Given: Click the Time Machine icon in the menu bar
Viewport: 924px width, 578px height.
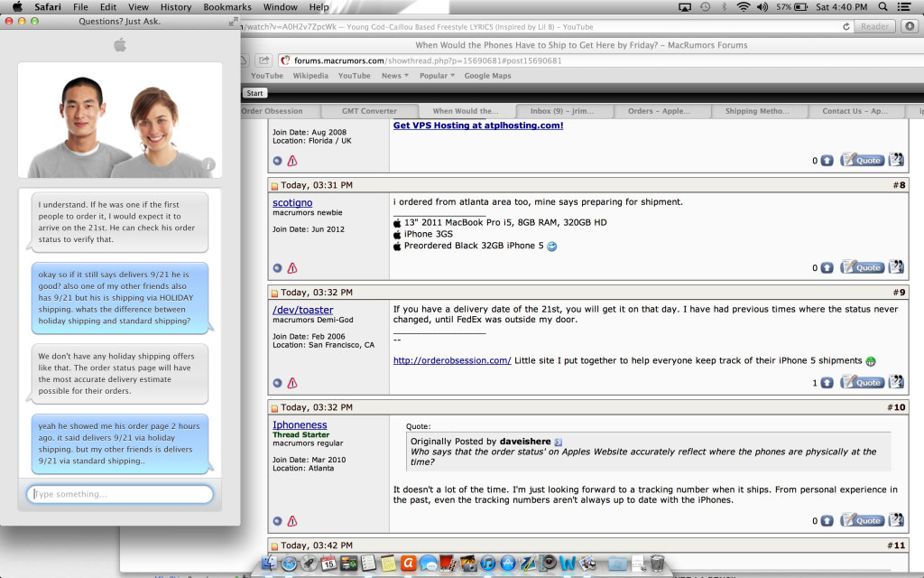Looking at the screenshot, I should [x=705, y=7].
